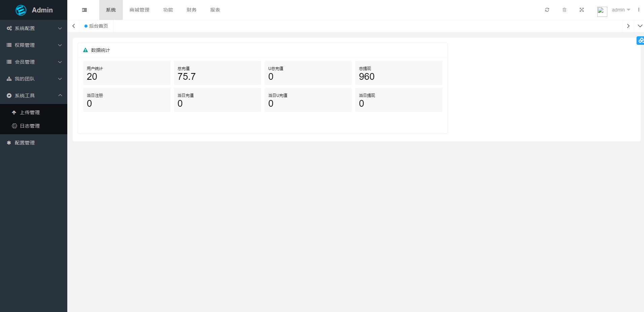Collapse the 系统工具 menu chevron
644x312 pixels.
(60, 95)
